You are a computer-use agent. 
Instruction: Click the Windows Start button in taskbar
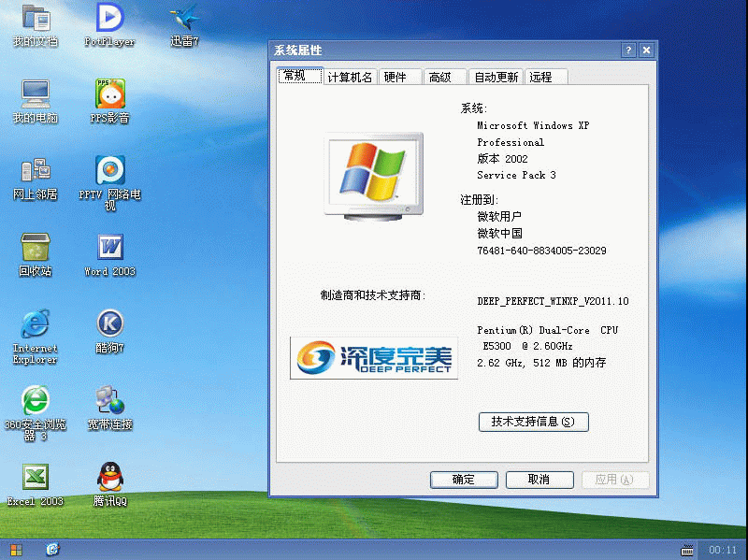tap(16, 550)
